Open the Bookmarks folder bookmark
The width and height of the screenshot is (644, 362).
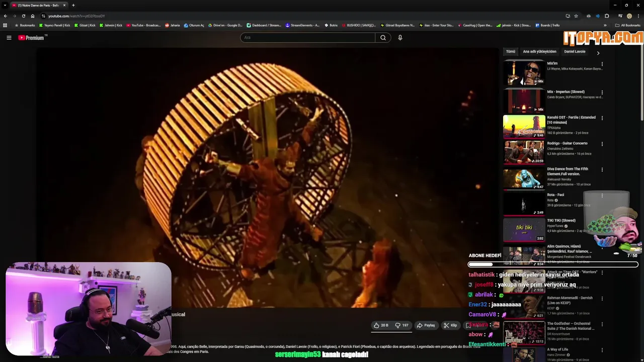(x=25, y=25)
